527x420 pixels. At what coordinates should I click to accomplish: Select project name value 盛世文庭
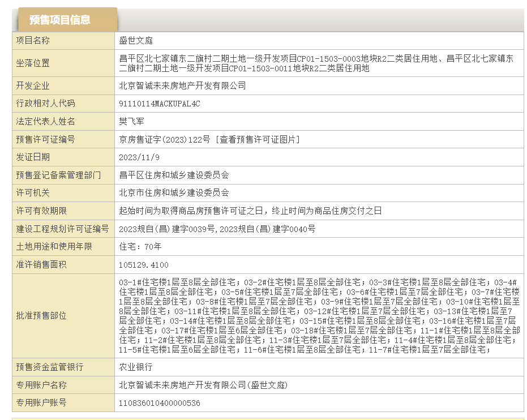pos(136,41)
